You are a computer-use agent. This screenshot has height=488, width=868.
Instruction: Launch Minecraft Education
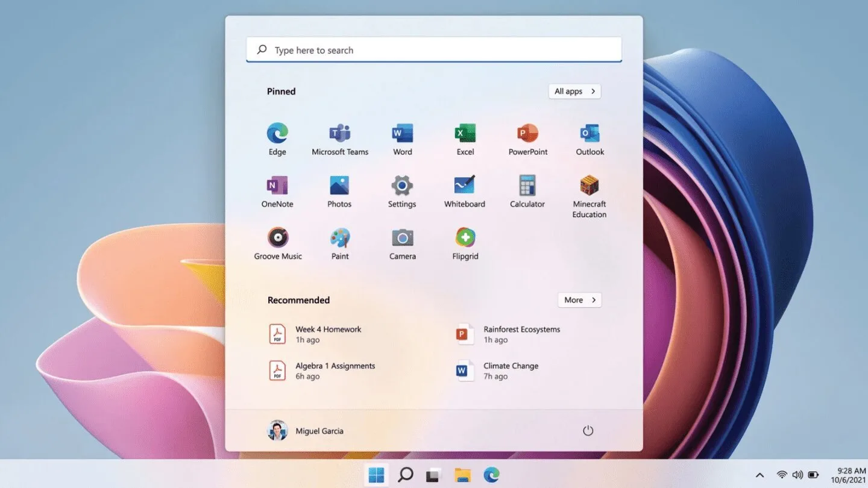pyautogui.click(x=590, y=196)
